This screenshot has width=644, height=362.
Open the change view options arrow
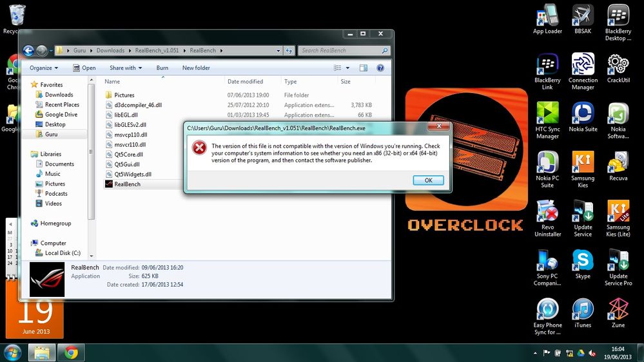click(347, 68)
